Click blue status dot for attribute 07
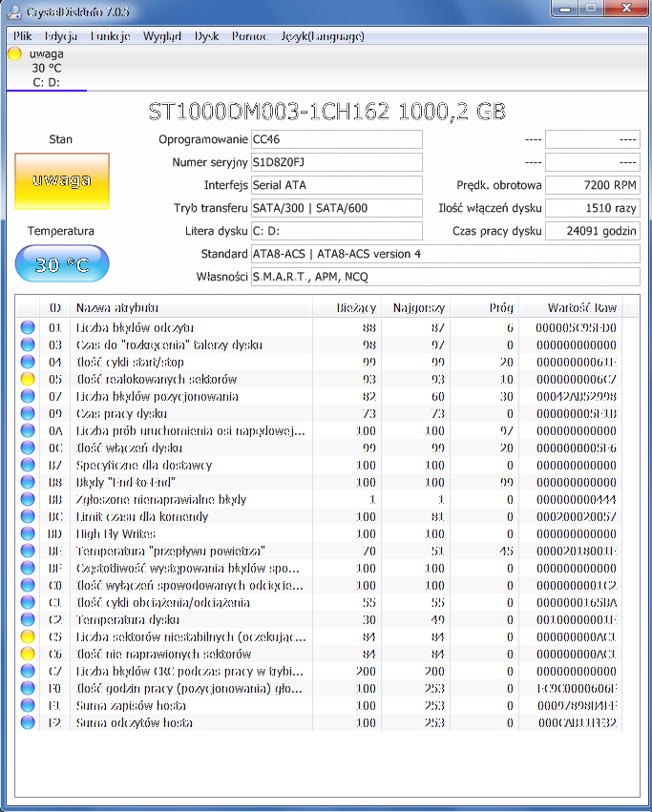Screen dimensions: 652x812 tap(28, 396)
